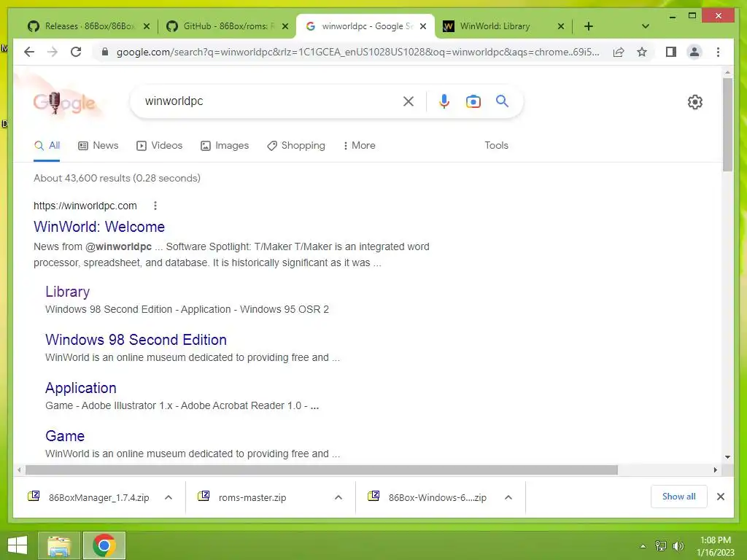Click the scroll left arrow

point(19,470)
